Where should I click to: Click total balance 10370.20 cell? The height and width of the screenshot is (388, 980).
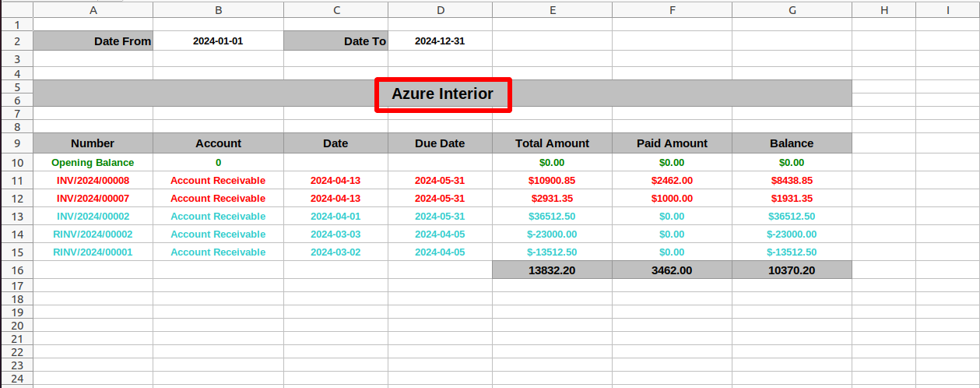[792, 270]
